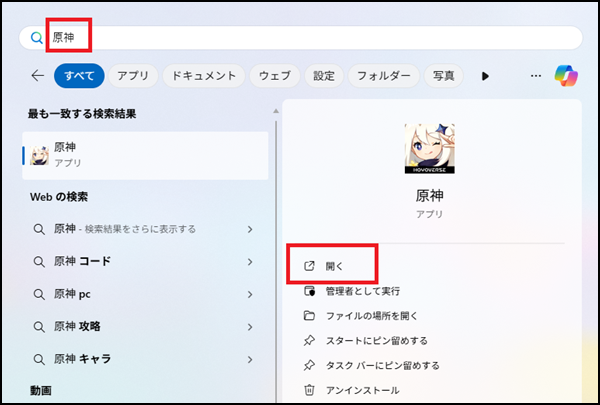The height and width of the screenshot is (405, 600).
Task: Click the large 原神 HoYoverse thumbnail
Action: (428, 149)
